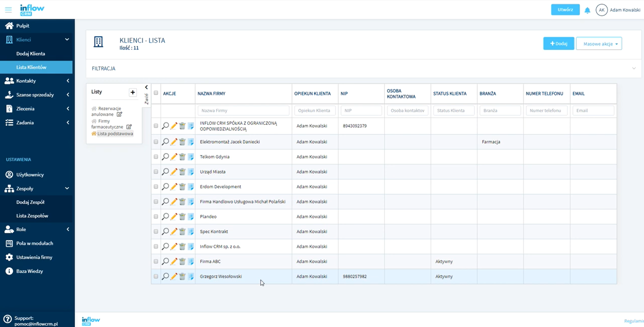Click trash icon for Firma ABC row
The width and height of the screenshot is (644, 327).
[x=182, y=261]
